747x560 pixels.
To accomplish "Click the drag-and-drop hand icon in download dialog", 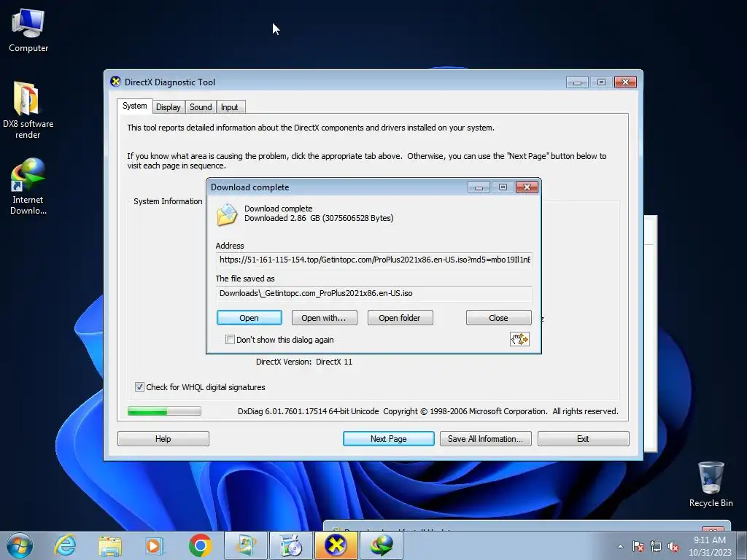I will pyautogui.click(x=519, y=339).
